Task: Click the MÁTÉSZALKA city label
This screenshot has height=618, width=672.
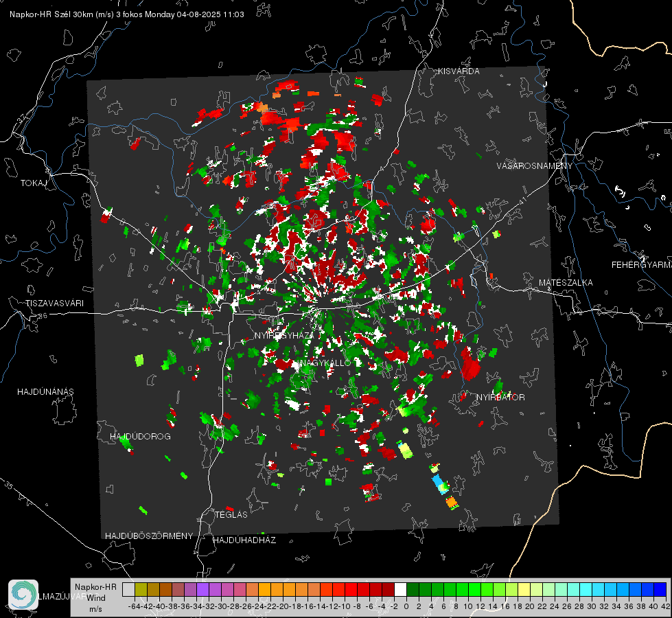Action: 566,283
